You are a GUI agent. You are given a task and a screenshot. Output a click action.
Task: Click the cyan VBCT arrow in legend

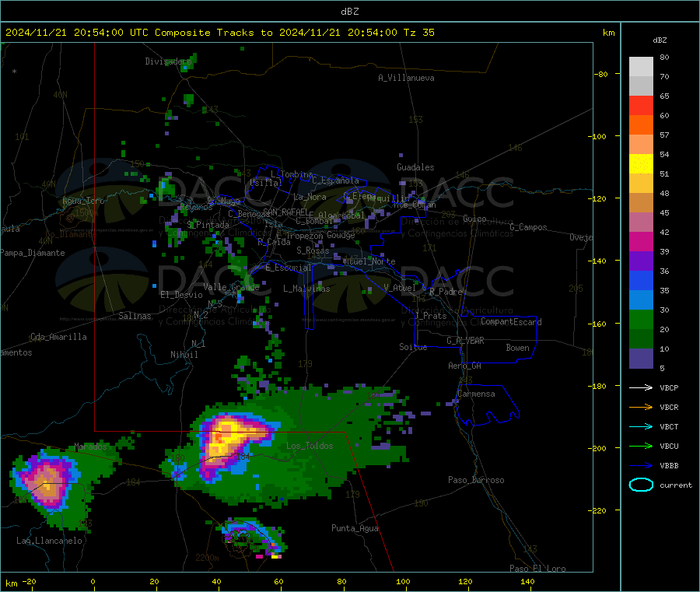pyautogui.click(x=641, y=426)
